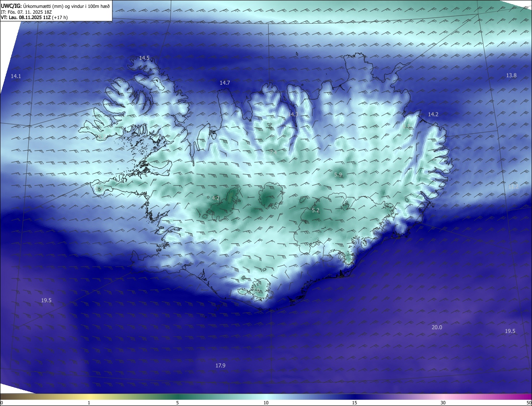This screenshot has height=406, width=532.
Task: Click the 19.5 label beside the 20.0 label
Action: 510,331
